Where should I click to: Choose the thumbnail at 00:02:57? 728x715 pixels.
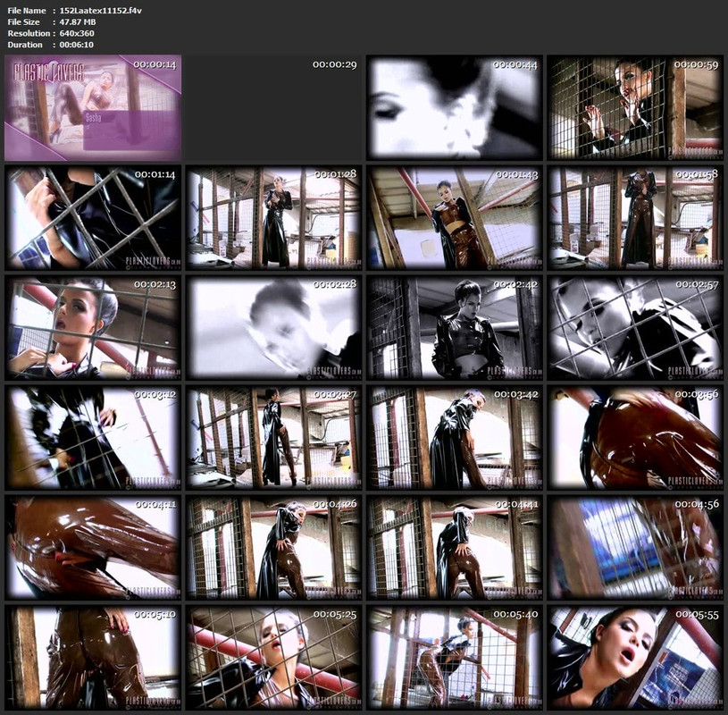coord(635,328)
